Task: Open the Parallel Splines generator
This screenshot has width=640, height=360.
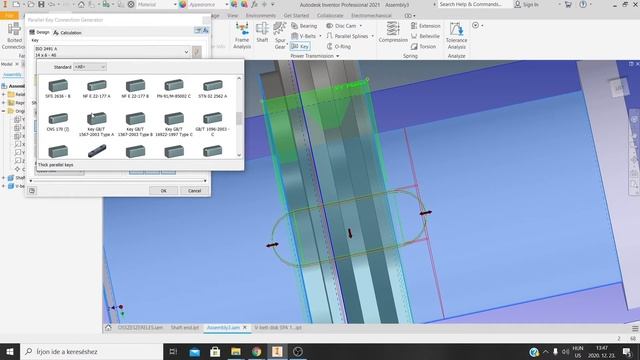Action: [x=347, y=36]
